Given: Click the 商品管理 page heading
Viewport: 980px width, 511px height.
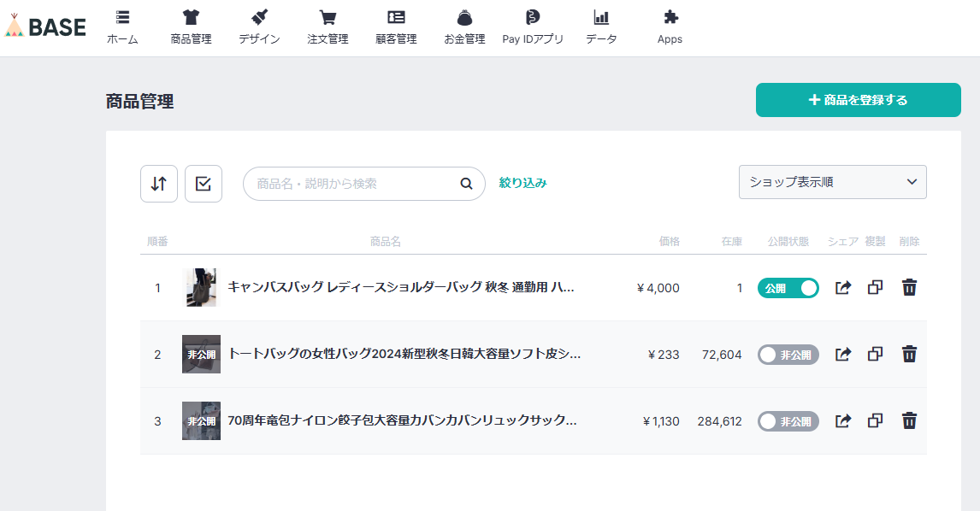Looking at the screenshot, I should tap(140, 101).
